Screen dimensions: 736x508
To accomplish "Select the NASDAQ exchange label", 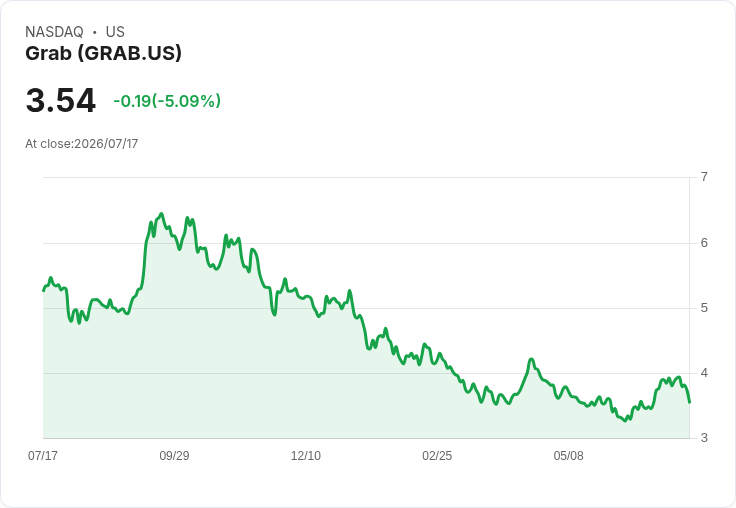I will tap(54, 32).
